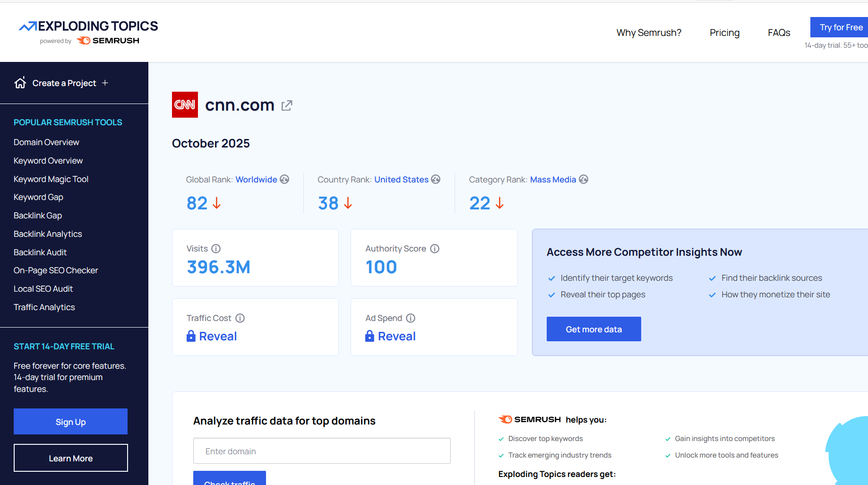Screen dimensions: 868x485
Task: Open Local SEO Audit tool
Action: 43,289
